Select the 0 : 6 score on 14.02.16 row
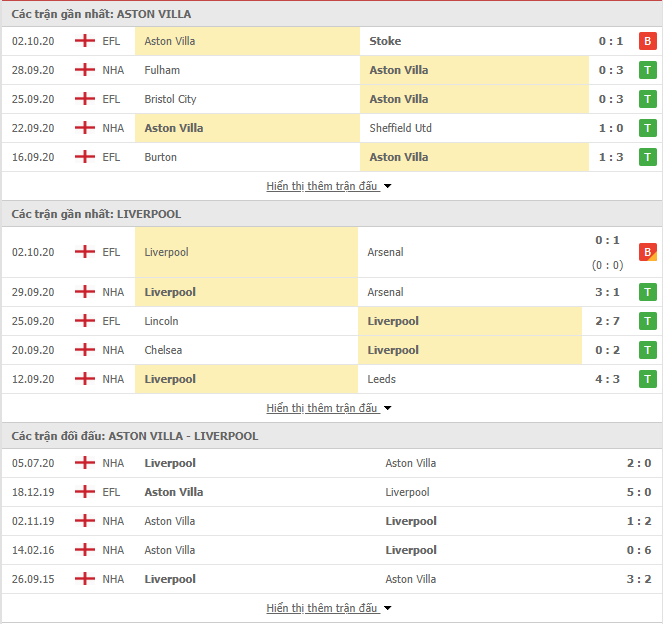This screenshot has height=624, width=663. pos(638,550)
